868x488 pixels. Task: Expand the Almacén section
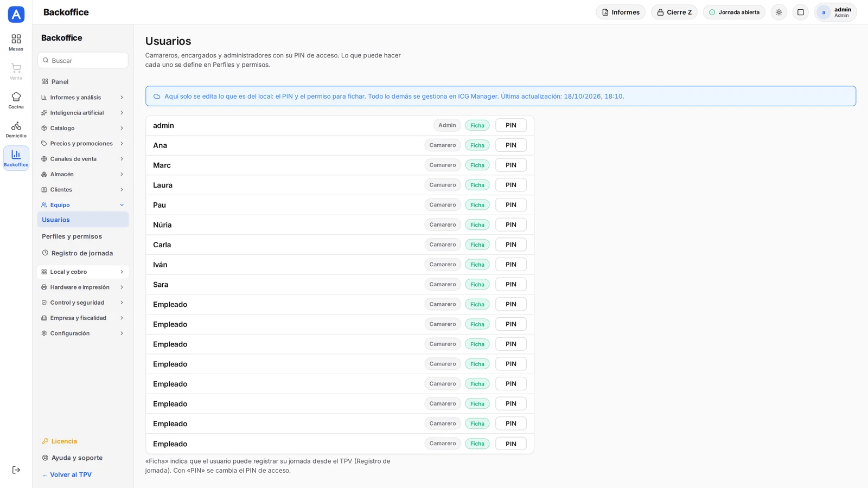[83, 175]
